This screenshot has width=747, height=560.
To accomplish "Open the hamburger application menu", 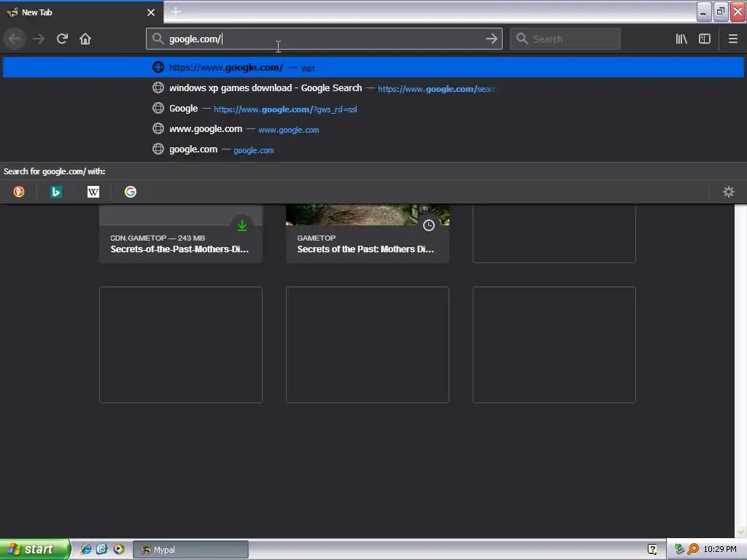I will 732,39.
